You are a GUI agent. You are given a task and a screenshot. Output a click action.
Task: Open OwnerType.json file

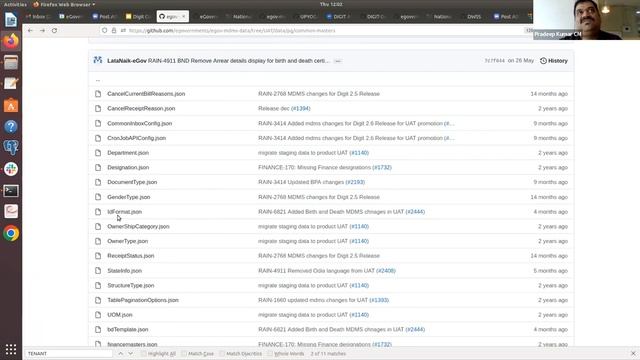[128, 241]
